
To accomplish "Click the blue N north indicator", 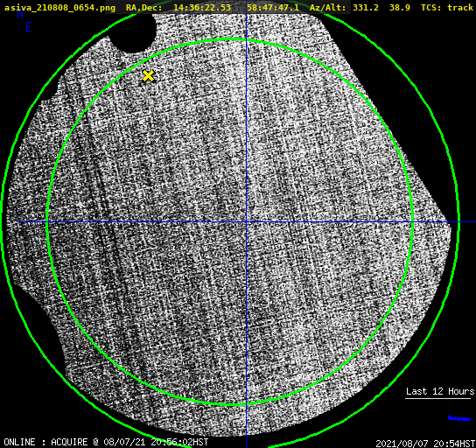I will (20, 14).
